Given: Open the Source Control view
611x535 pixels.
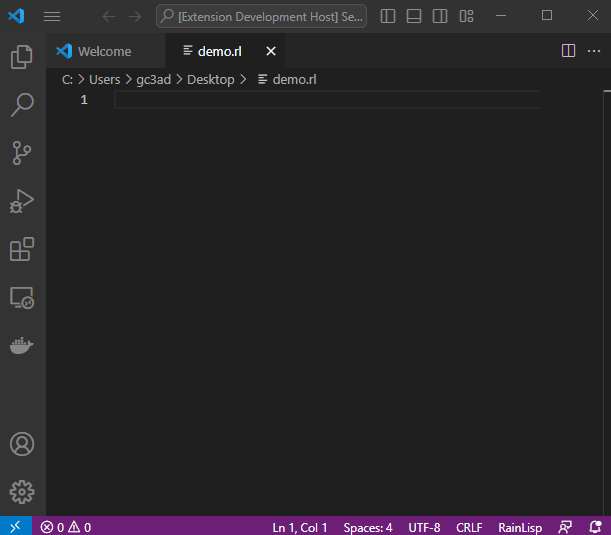Looking at the screenshot, I should (22, 153).
